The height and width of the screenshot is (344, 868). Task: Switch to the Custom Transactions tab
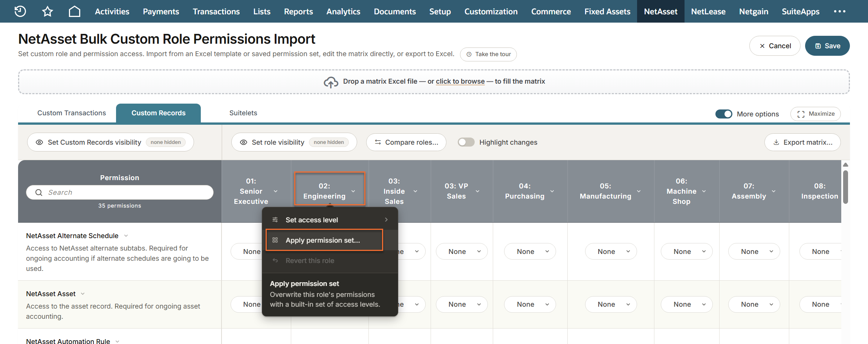coord(72,113)
